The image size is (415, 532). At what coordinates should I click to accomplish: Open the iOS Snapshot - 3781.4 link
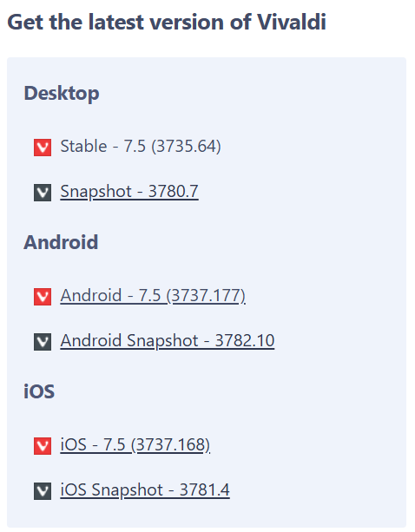click(x=145, y=490)
